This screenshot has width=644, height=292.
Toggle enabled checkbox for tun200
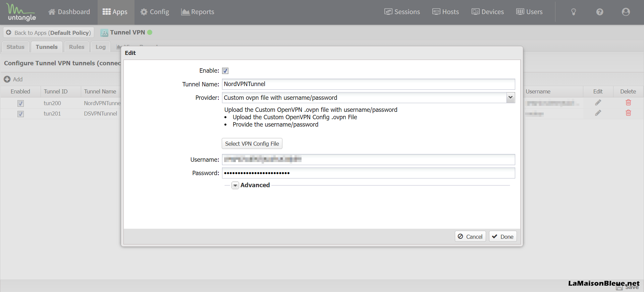tap(20, 103)
